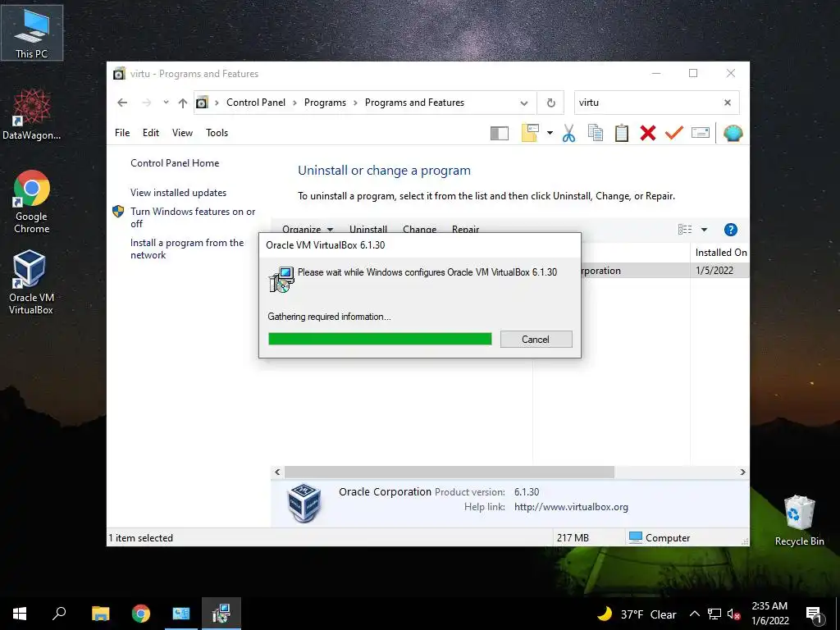
Task: Show hidden tray icons chevron
Action: 694,614
